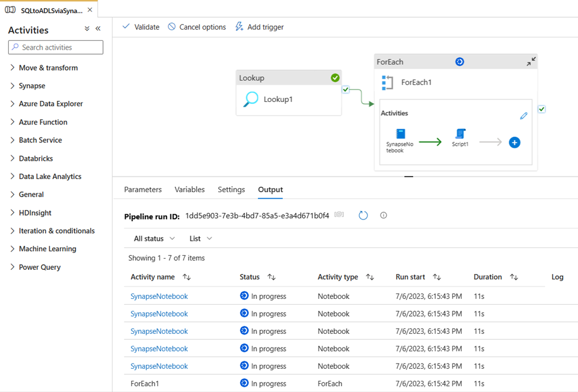Image resolution: width=578 pixels, height=392 pixels.
Task: Open the fourth SynapseNotebook run link
Action: tap(159, 349)
